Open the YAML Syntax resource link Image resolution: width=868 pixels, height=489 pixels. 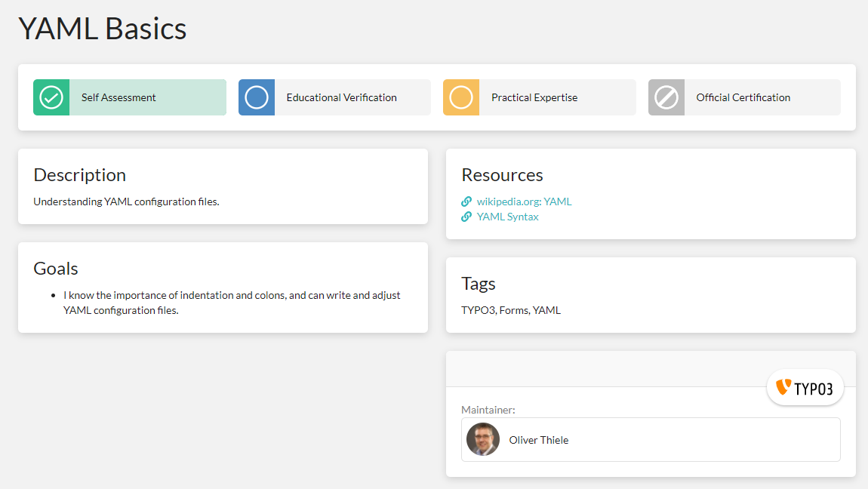[507, 217]
